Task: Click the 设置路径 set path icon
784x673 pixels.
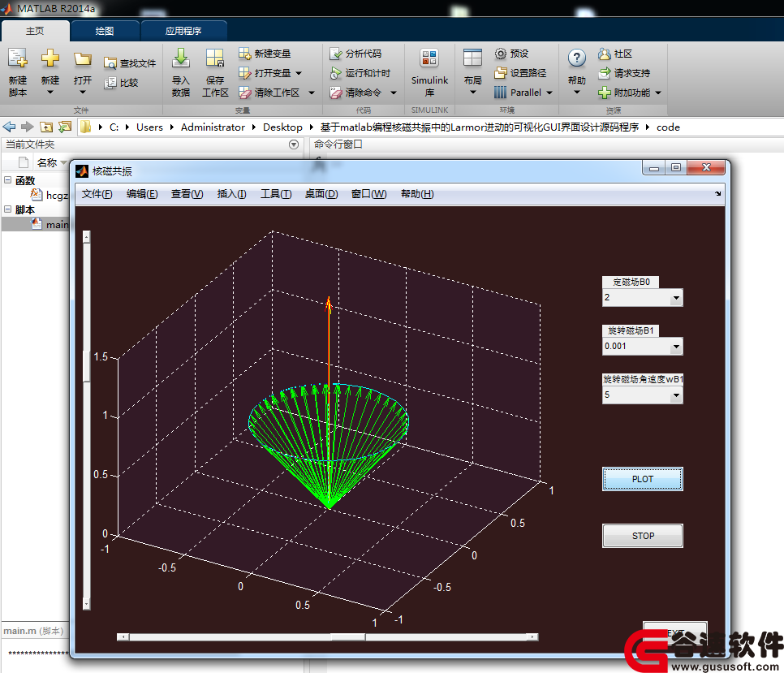Action: click(501, 73)
